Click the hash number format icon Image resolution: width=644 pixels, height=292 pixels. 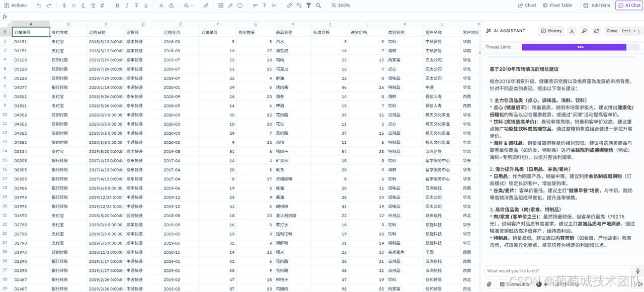pos(103,6)
